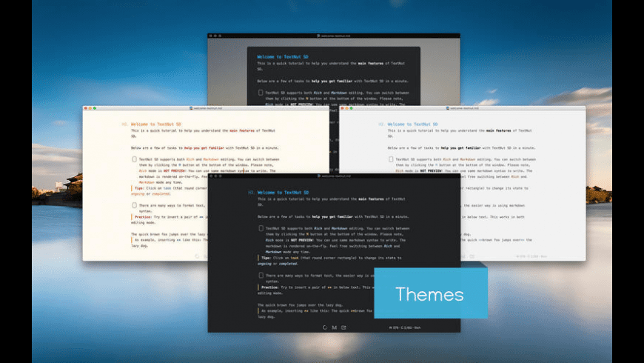Click 'Practice:' label in dark front window
The image size is (644, 363).
(270, 287)
